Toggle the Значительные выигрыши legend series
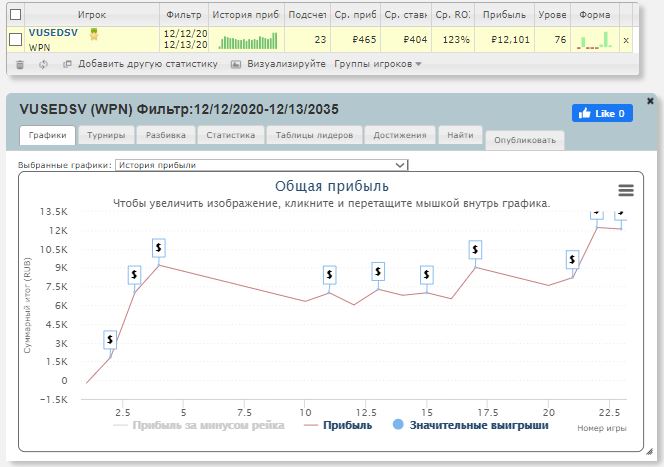Image resolution: width=664 pixels, height=467 pixels. (471, 425)
